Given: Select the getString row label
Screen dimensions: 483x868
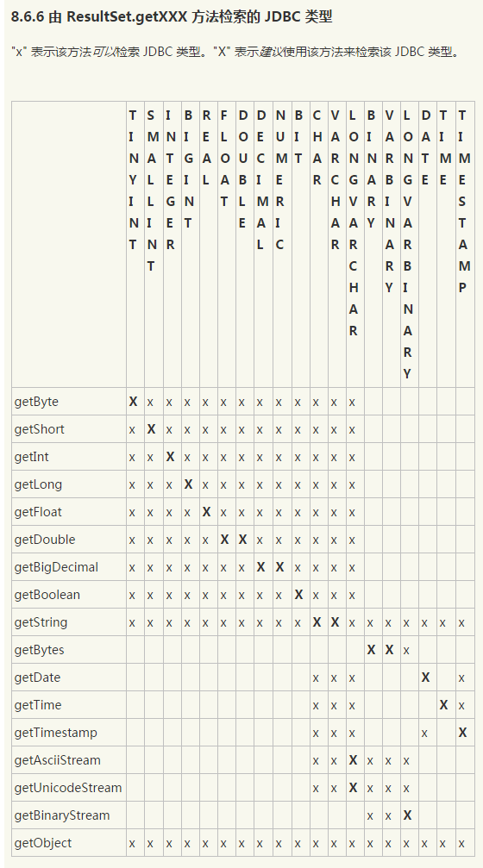Looking at the screenshot, I should point(41,622).
